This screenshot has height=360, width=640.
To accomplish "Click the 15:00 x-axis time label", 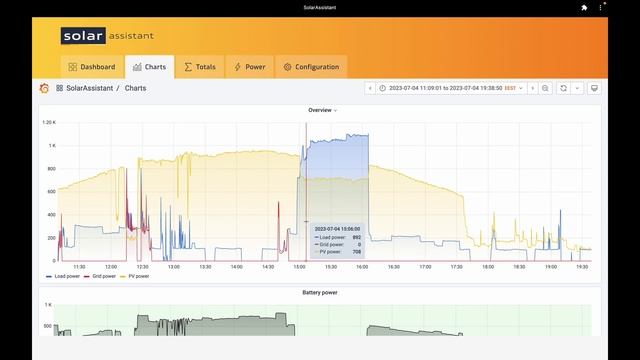I will pyautogui.click(x=299, y=267).
